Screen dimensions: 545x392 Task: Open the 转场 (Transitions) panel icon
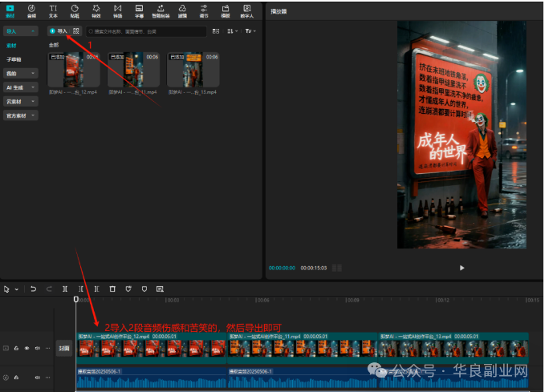pyautogui.click(x=118, y=10)
